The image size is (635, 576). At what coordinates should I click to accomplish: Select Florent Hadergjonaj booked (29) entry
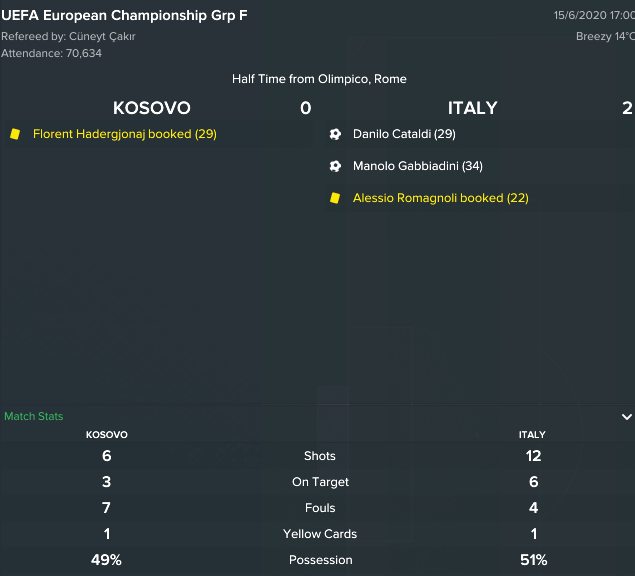pyautogui.click(x=125, y=134)
